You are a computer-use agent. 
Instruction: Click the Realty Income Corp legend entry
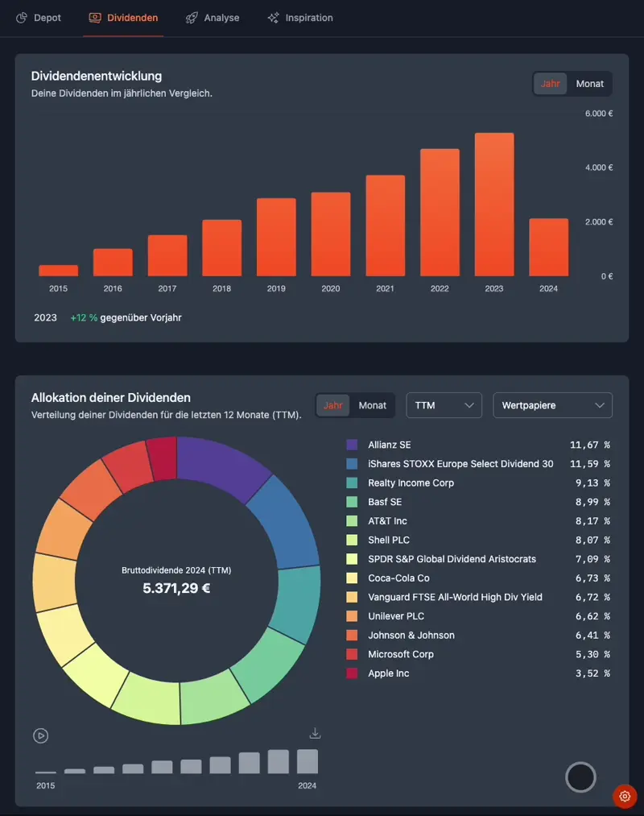click(x=411, y=483)
